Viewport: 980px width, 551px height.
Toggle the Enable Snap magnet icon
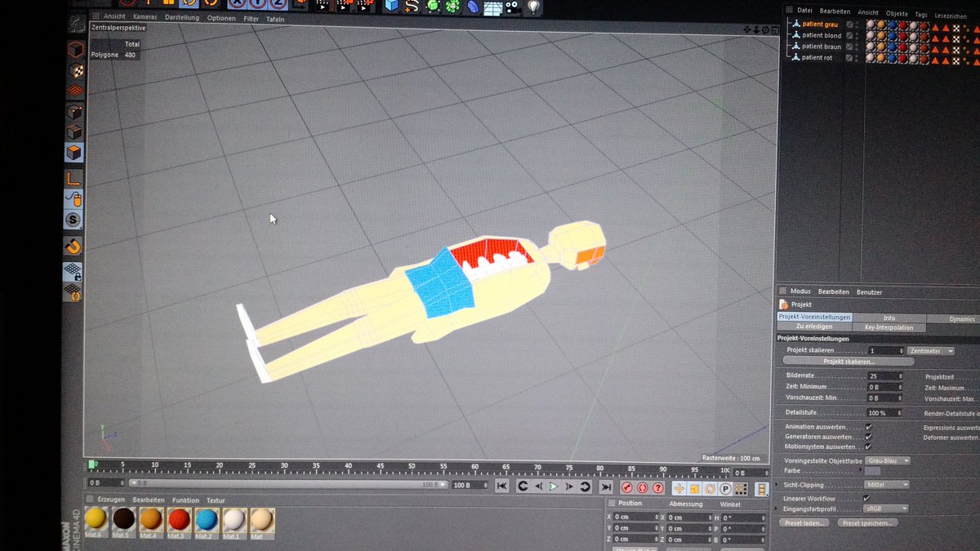point(74,246)
